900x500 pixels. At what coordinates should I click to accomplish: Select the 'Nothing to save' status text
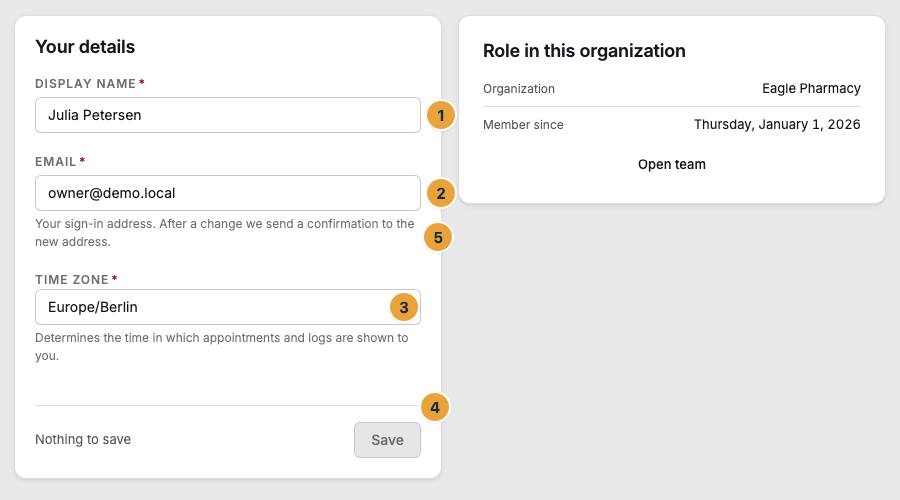point(83,440)
